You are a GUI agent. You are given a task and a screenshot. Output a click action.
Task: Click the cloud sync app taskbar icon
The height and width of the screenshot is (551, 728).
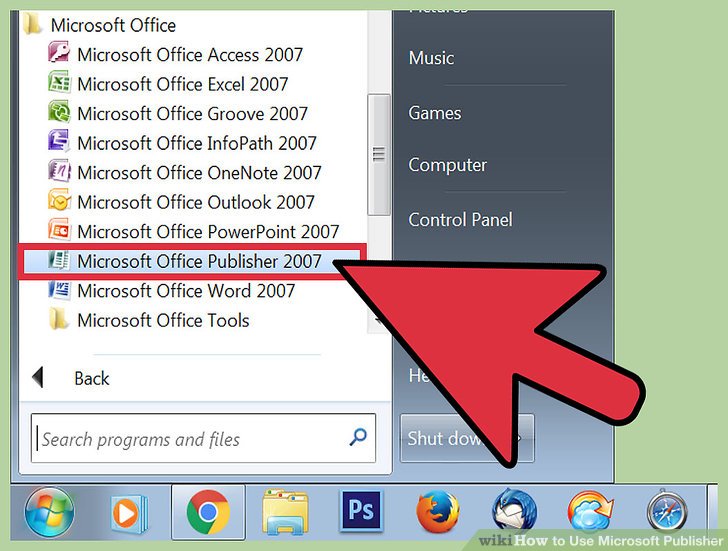tap(591, 511)
